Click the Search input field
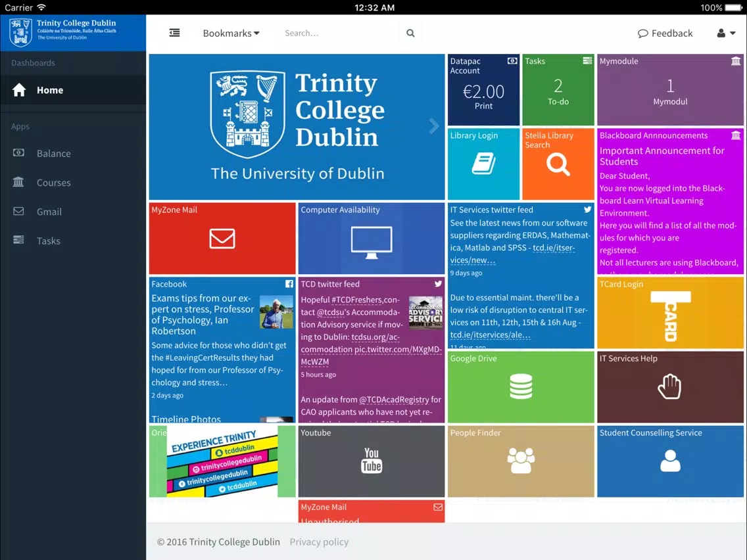The width and height of the screenshot is (747, 560). (x=341, y=34)
